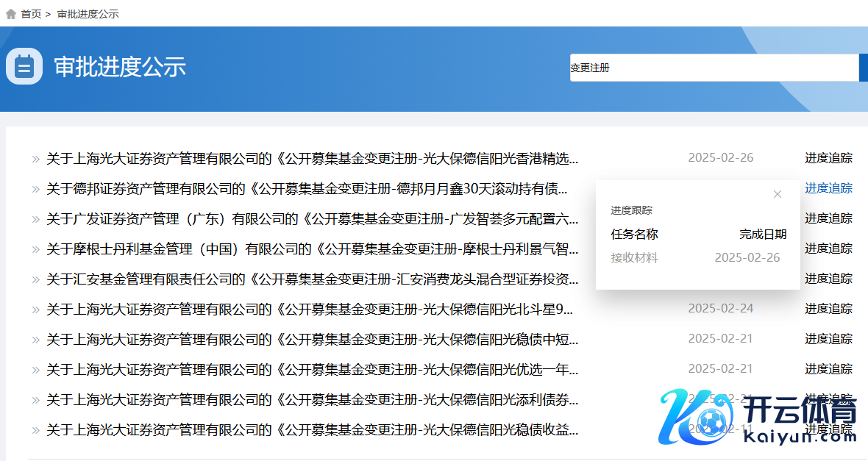The width and height of the screenshot is (868, 461).
Task: Open 首页 breadcrumb link
Action: [31, 14]
